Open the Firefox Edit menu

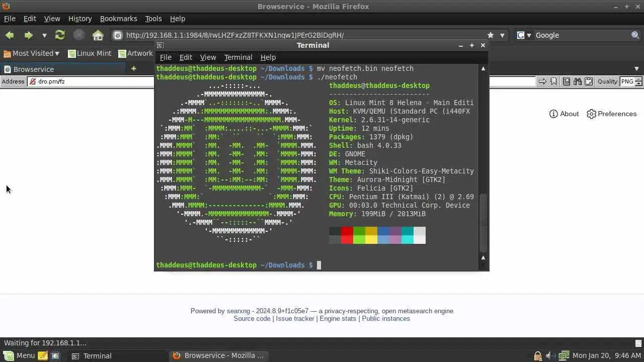click(x=30, y=19)
